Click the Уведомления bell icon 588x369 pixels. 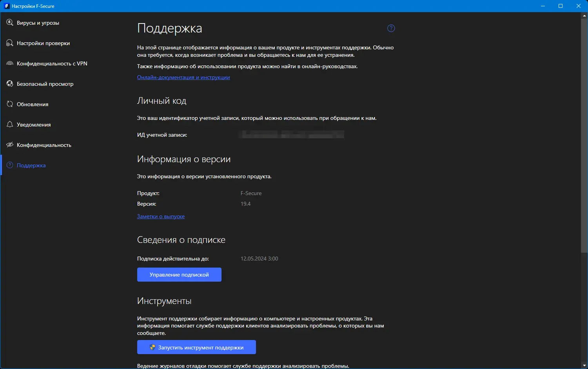tap(10, 125)
